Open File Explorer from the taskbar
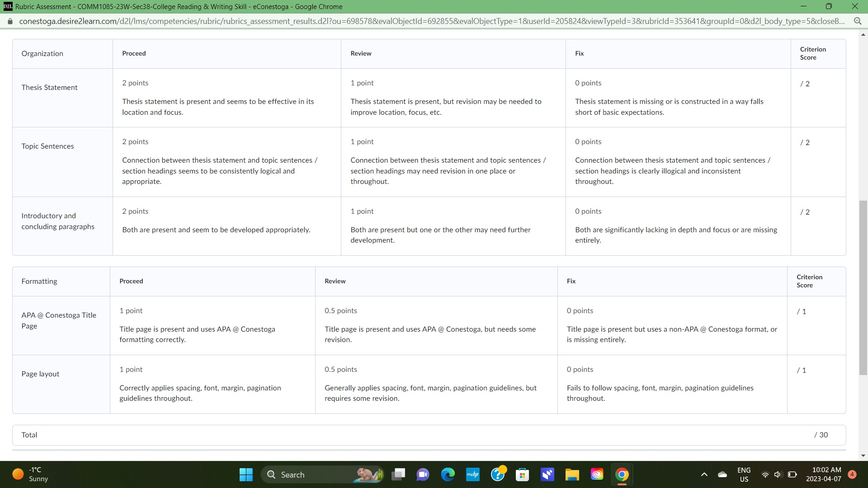The height and width of the screenshot is (488, 868). [x=572, y=474]
